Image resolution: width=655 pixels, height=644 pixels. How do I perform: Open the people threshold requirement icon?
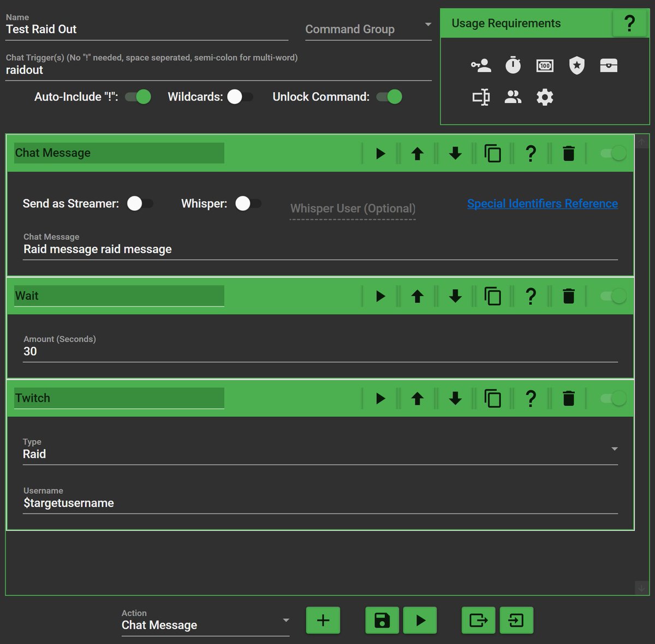pyautogui.click(x=513, y=97)
